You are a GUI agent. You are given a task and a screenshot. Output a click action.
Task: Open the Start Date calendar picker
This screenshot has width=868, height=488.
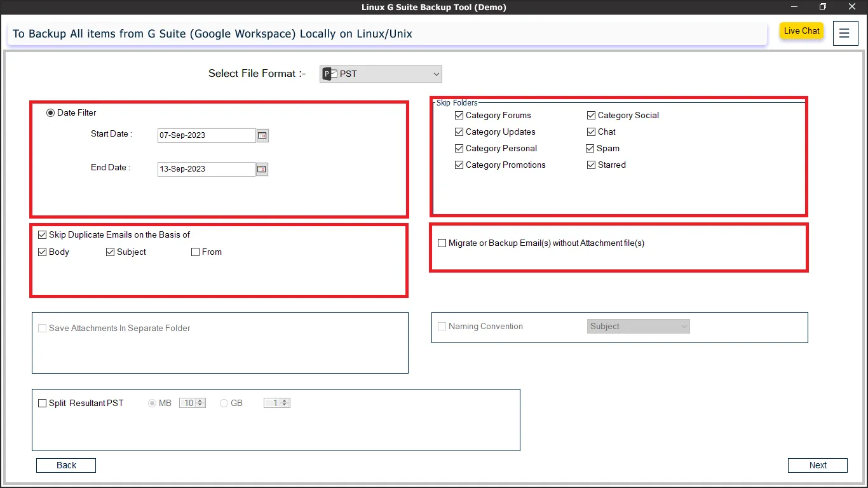[x=262, y=135]
